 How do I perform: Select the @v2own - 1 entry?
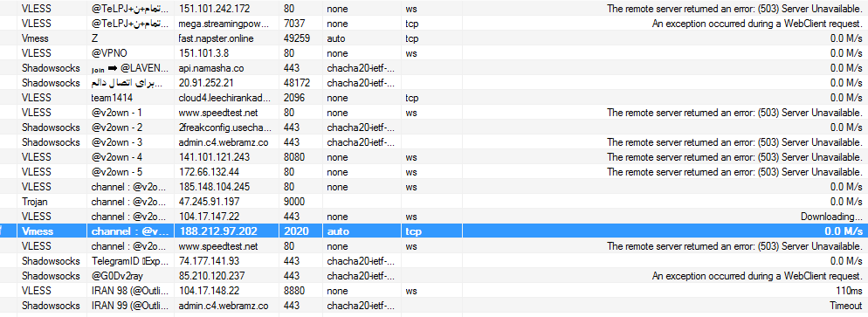tap(434, 113)
